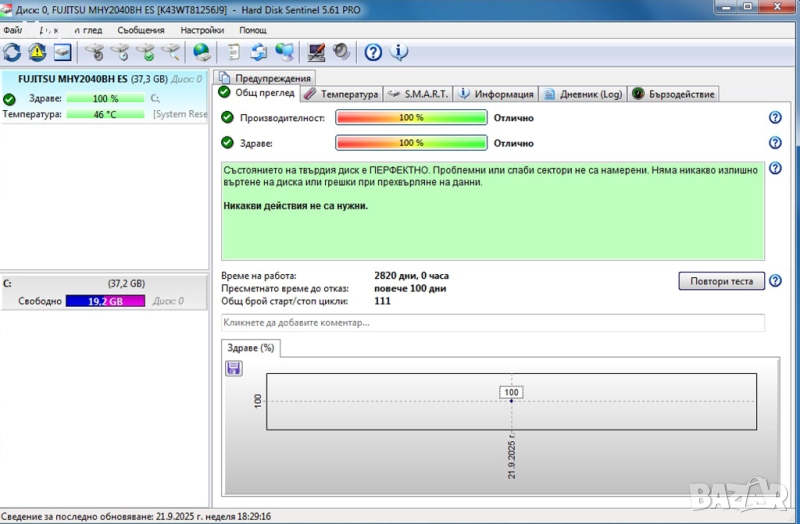
Task: Click the C: free space usage bar
Action: coord(105,300)
